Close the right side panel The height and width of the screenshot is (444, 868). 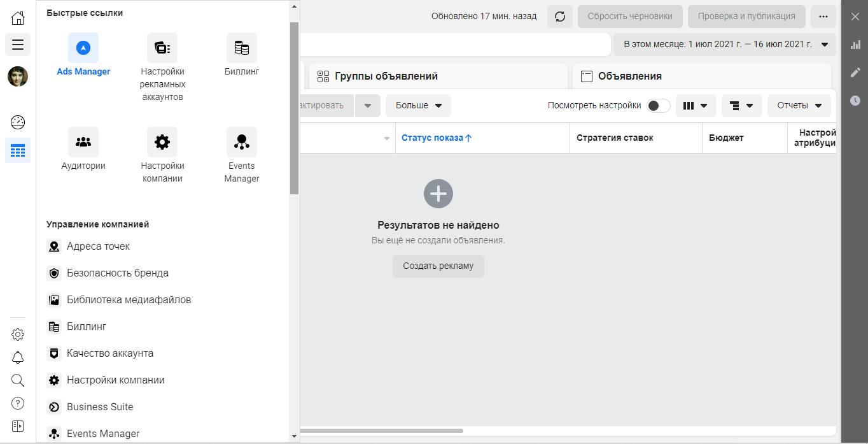coord(855,17)
